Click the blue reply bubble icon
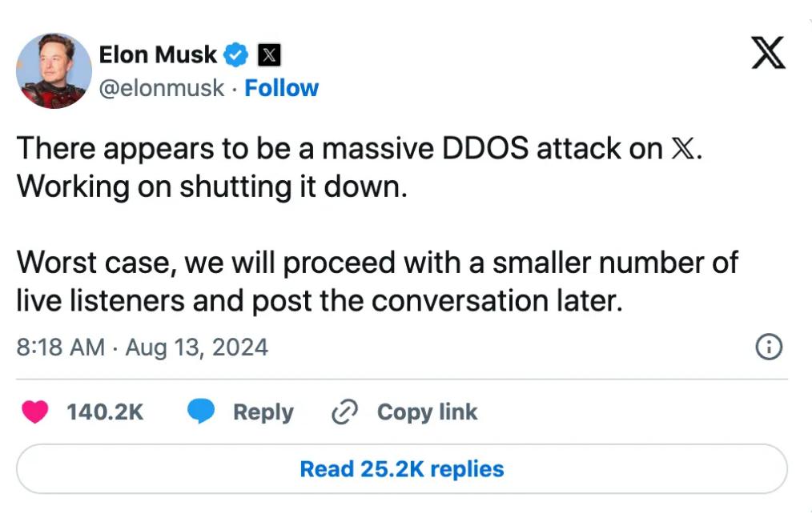The height and width of the screenshot is (518, 812). point(201,412)
